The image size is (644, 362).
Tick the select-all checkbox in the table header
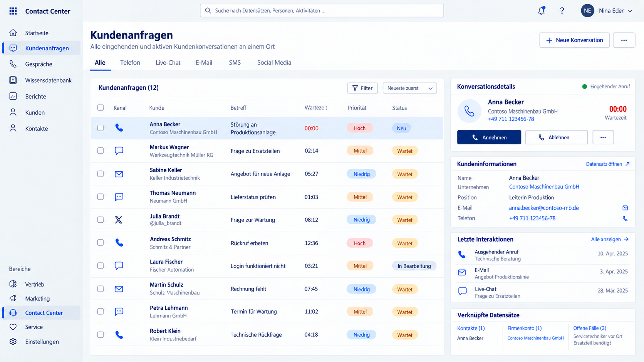tap(101, 108)
